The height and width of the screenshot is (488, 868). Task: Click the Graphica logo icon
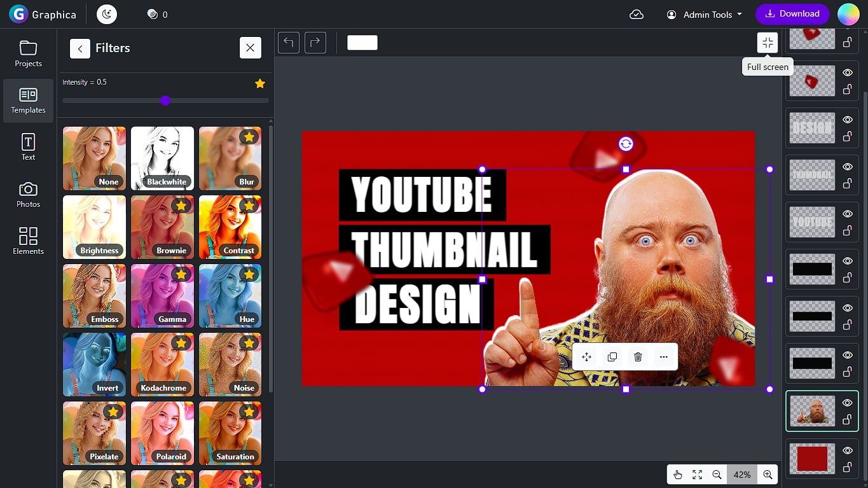pyautogui.click(x=18, y=14)
